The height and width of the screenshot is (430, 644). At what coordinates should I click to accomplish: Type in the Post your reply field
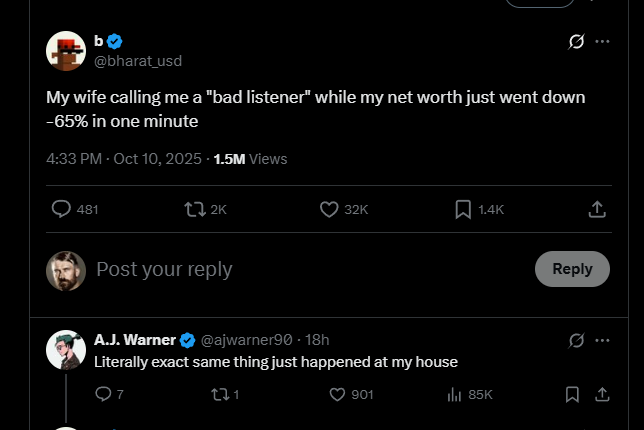300,269
